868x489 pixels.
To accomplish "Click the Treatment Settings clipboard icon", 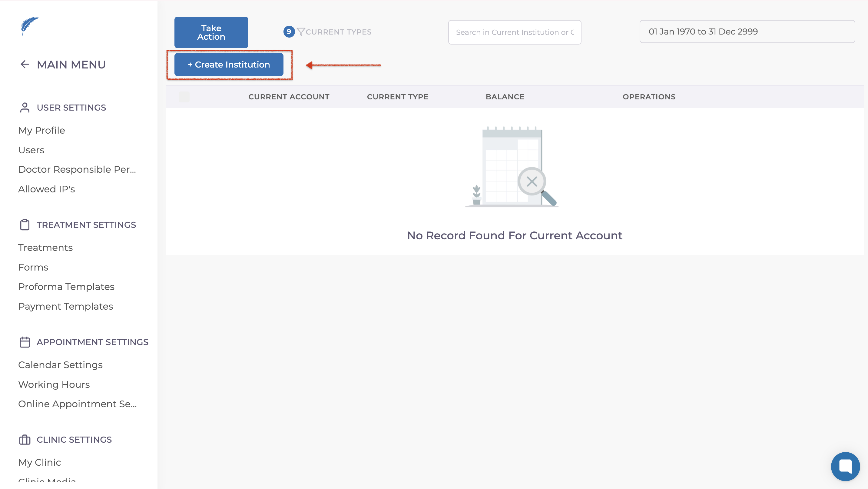I will 25,225.
